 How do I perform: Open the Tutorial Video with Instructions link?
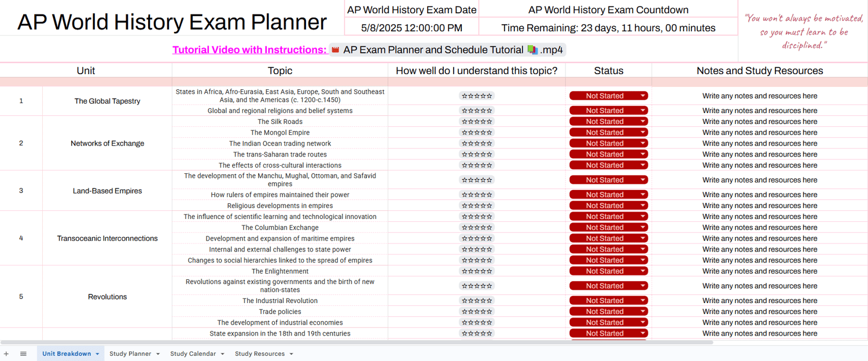(249, 50)
